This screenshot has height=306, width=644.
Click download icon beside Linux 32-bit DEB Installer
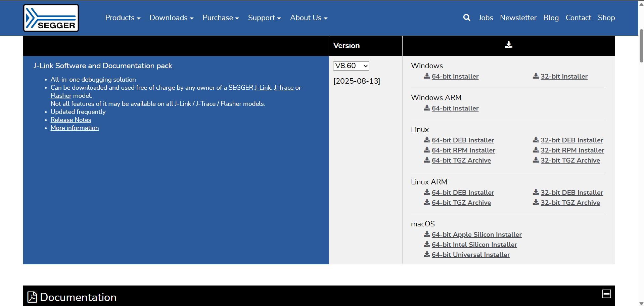click(536, 140)
